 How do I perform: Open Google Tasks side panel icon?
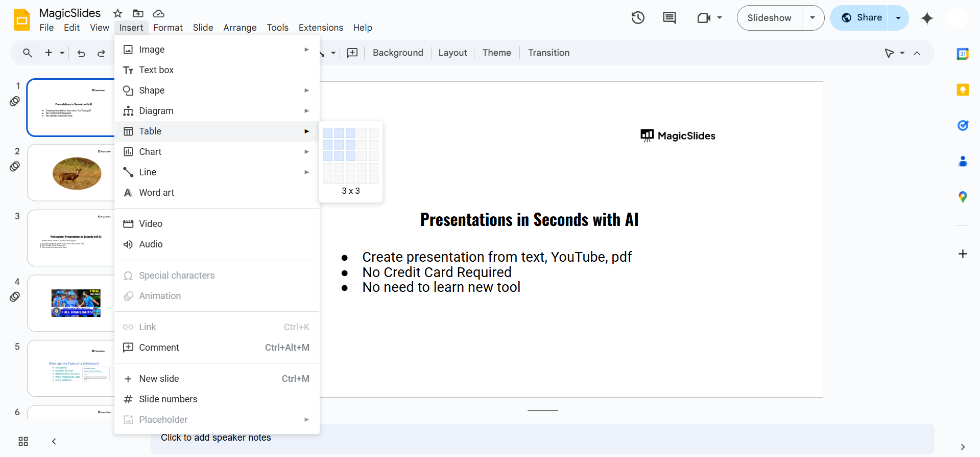963,125
